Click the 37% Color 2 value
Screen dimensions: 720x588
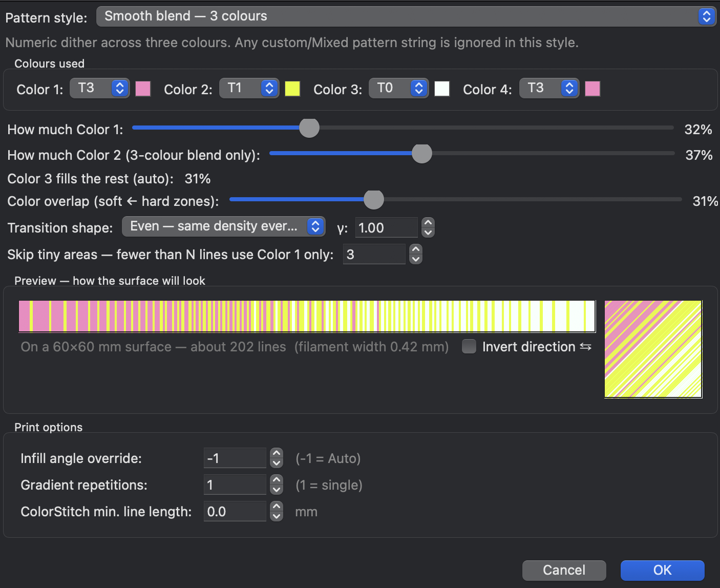pos(699,155)
